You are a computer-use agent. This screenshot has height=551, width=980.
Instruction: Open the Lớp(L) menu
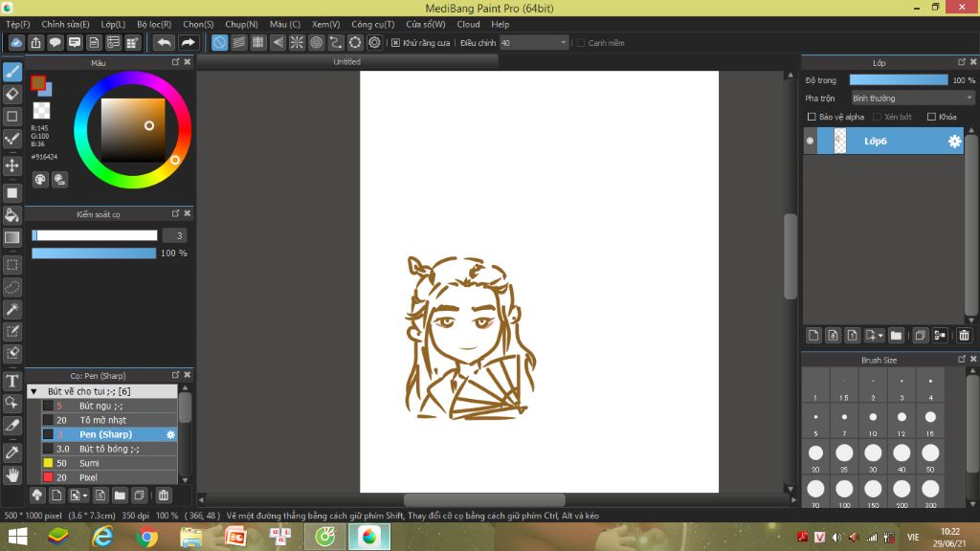[x=113, y=24]
